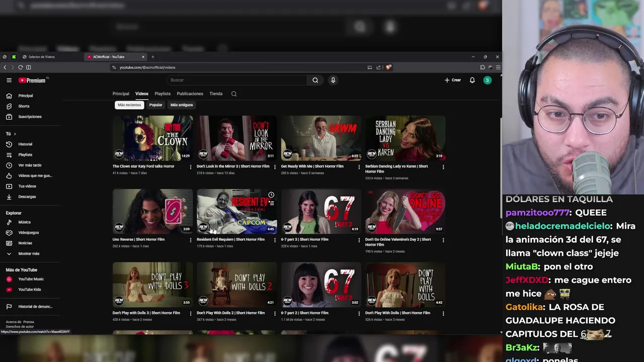This screenshot has height=362, width=644.
Task: Select the Popular filter chip
Action: 156,105
